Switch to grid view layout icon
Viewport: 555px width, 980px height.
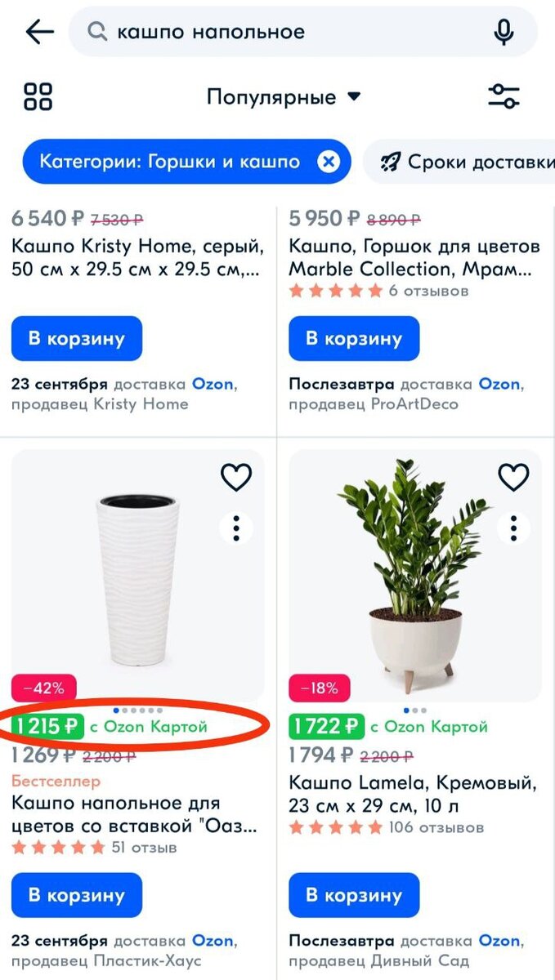coord(38,96)
